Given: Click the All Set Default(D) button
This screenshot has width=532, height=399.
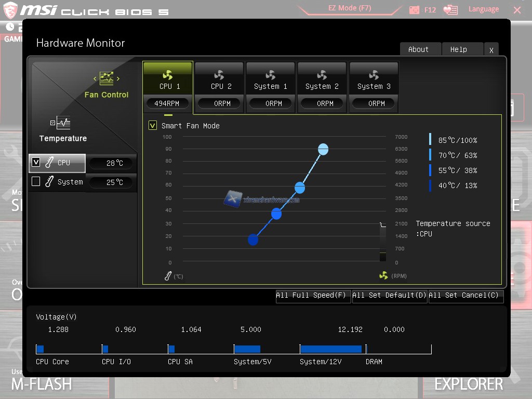Looking at the screenshot, I should click(389, 296).
